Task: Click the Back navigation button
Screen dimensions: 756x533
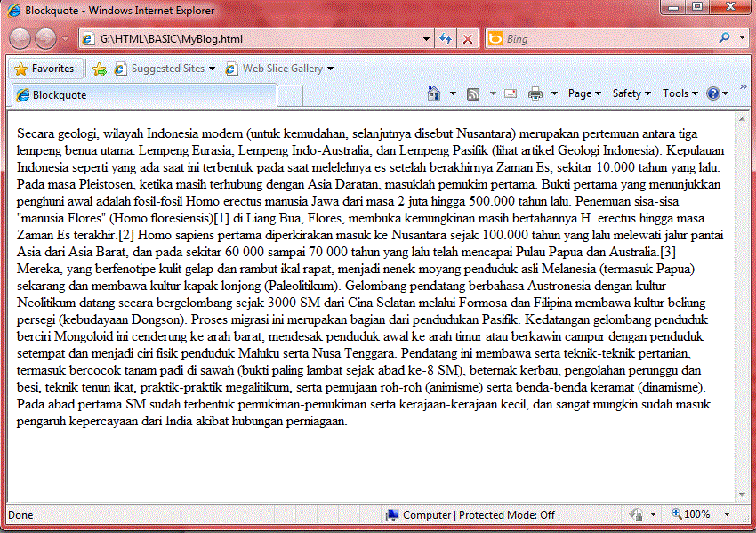Action: point(20,38)
